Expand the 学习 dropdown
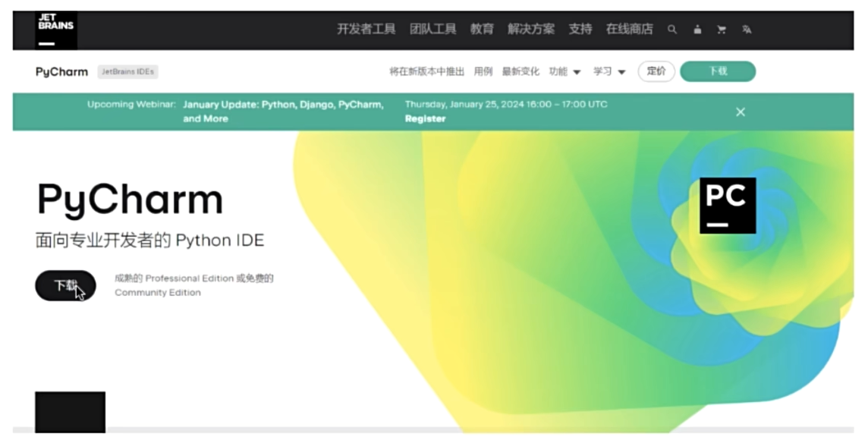868x440 pixels. [609, 71]
